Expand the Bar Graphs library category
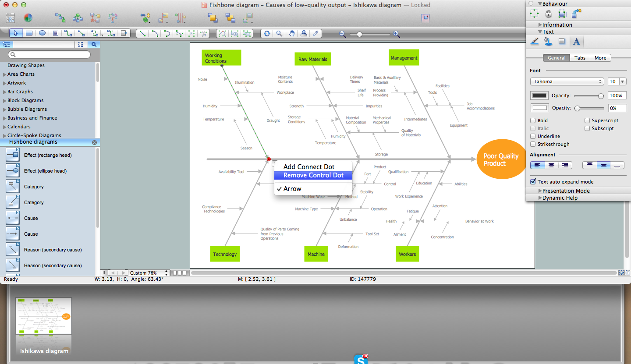 tap(5, 92)
